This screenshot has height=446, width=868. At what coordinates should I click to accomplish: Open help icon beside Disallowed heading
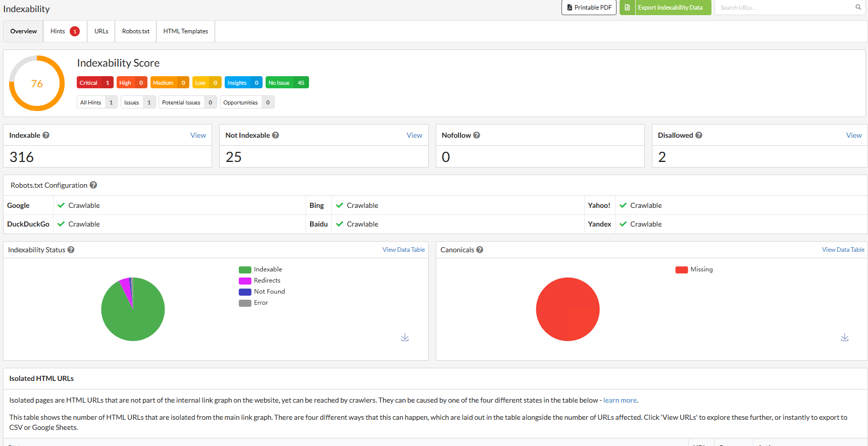pyautogui.click(x=699, y=135)
